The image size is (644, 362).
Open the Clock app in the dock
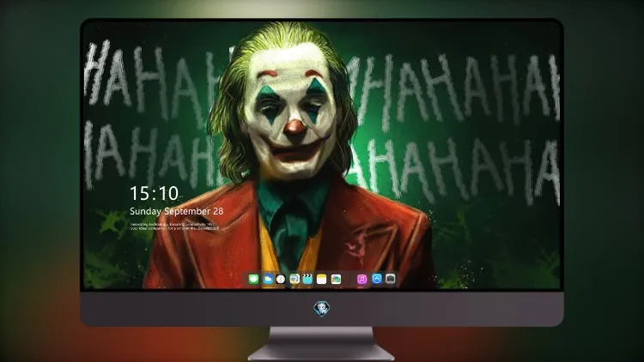click(x=281, y=280)
